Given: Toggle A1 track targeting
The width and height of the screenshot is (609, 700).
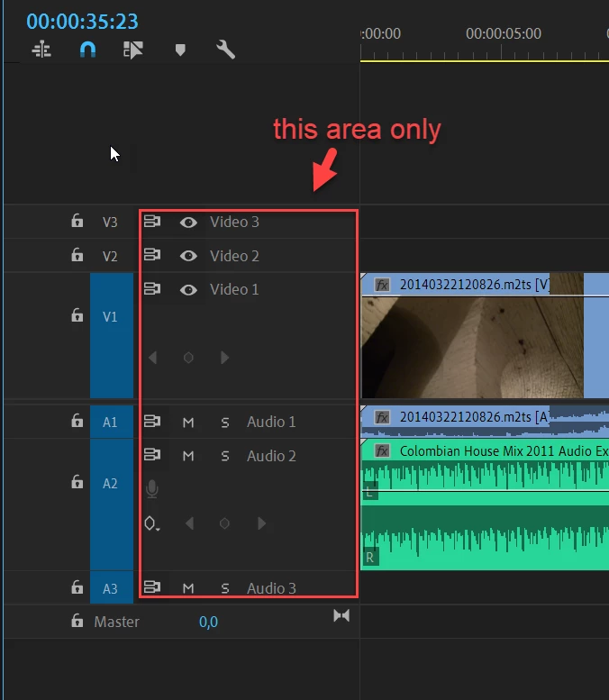Looking at the screenshot, I should point(111,422).
